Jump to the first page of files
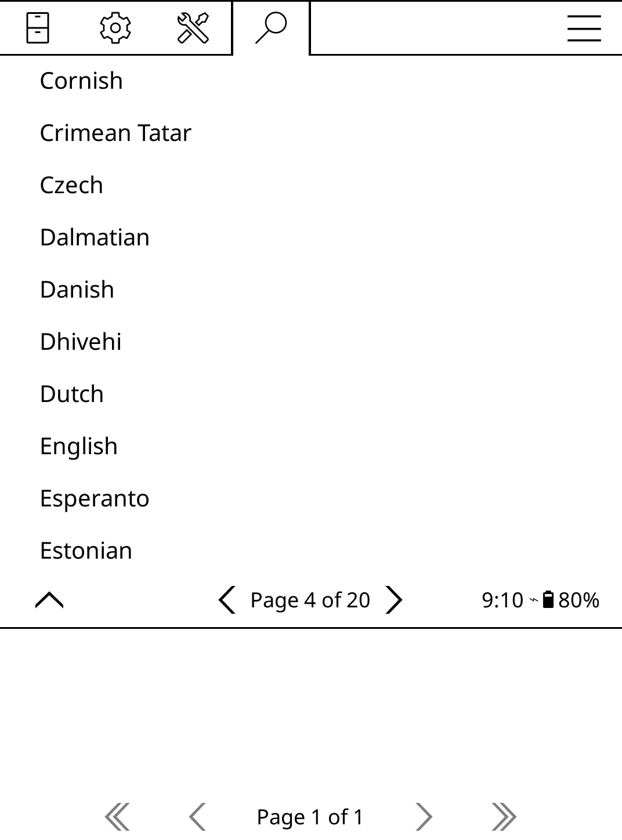This screenshot has width=622, height=840. pos(117,817)
